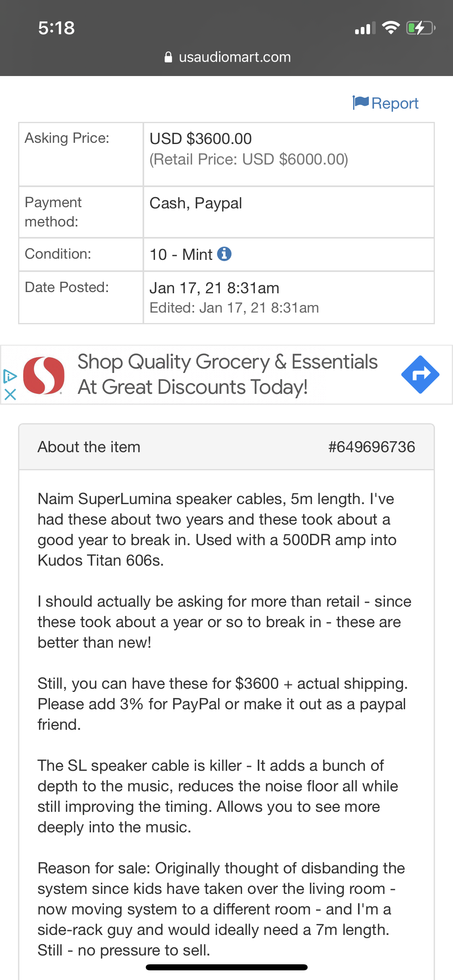Tap the Mint condition info icon
Image resolution: width=453 pixels, height=980 pixels.
(224, 254)
